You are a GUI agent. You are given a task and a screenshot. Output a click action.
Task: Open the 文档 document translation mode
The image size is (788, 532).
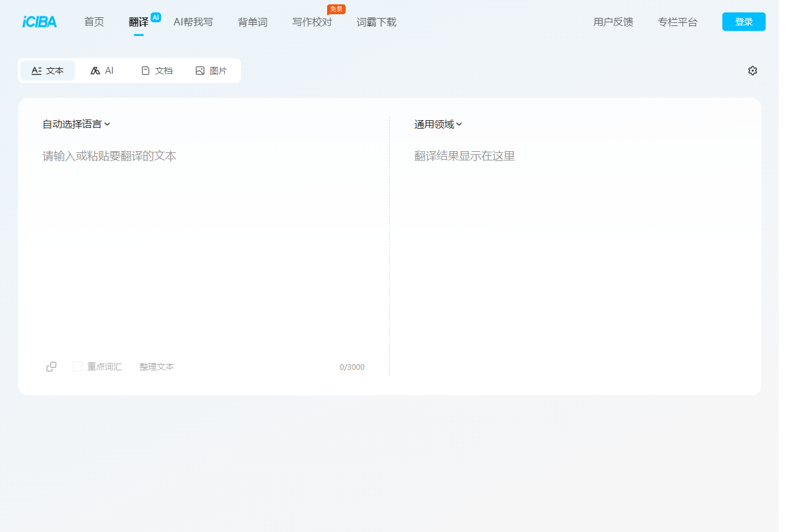[157, 70]
